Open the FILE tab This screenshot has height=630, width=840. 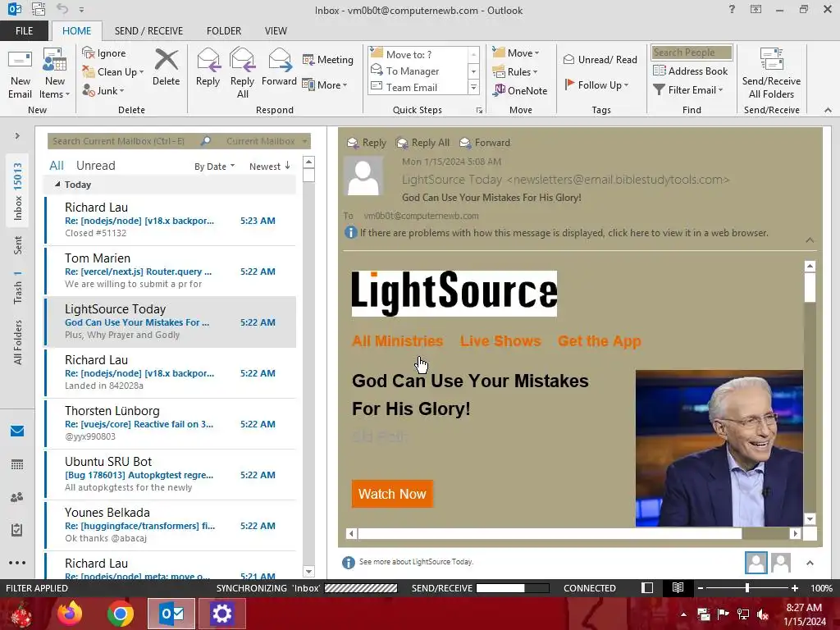pyautogui.click(x=24, y=30)
